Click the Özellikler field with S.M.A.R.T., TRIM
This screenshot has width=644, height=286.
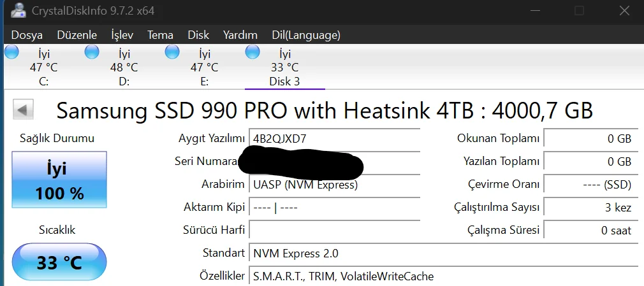(444, 276)
